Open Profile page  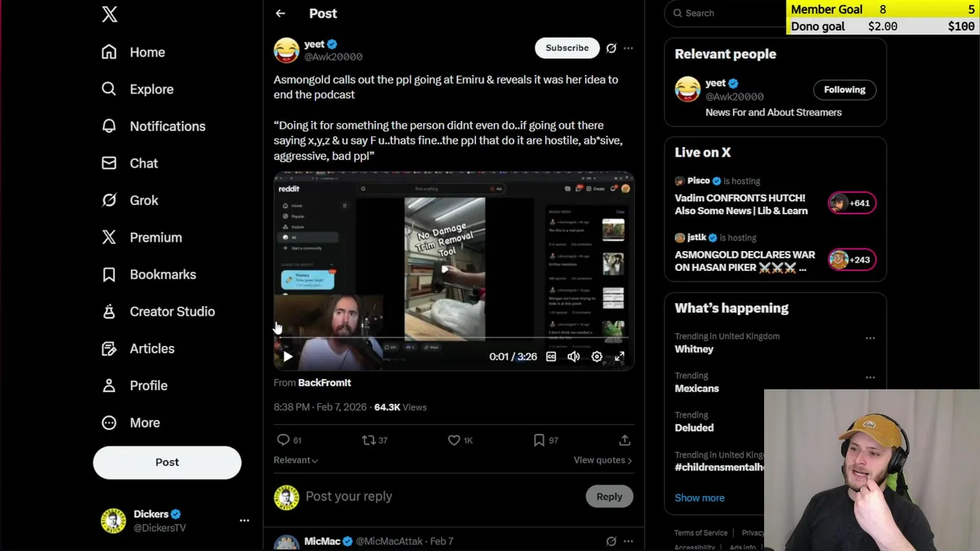(134, 386)
